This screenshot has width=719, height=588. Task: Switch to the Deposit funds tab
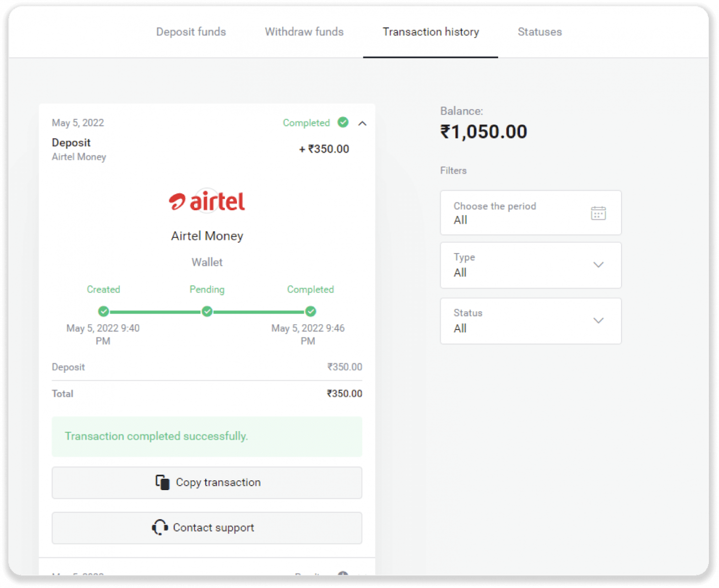click(191, 32)
